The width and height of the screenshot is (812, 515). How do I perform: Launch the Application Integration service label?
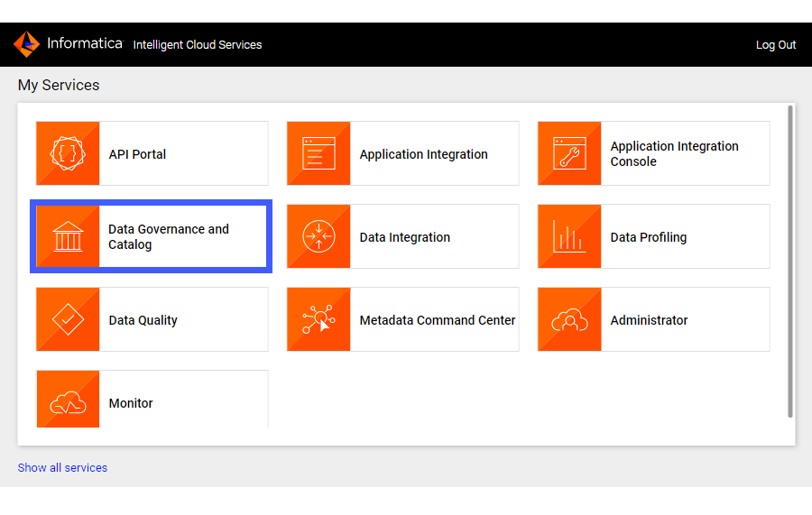(424, 154)
